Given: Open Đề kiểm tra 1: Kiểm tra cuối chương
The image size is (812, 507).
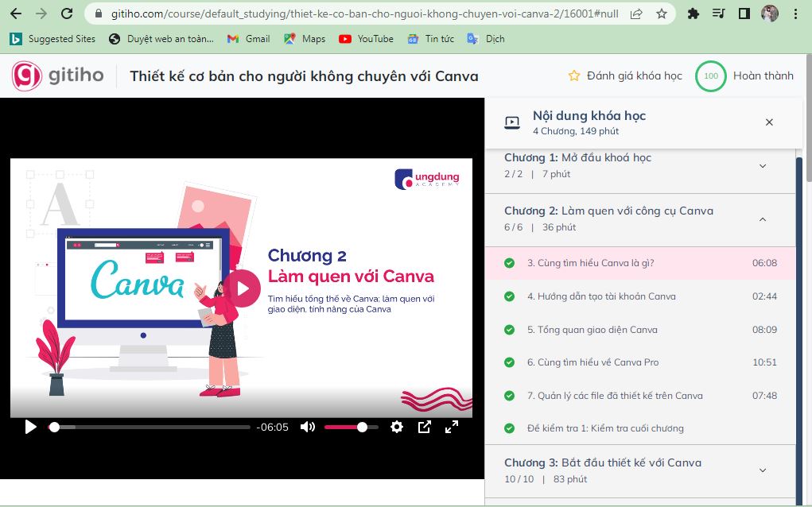Looking at the screenshot, I should pyautogui.click(x=640, y=428).
